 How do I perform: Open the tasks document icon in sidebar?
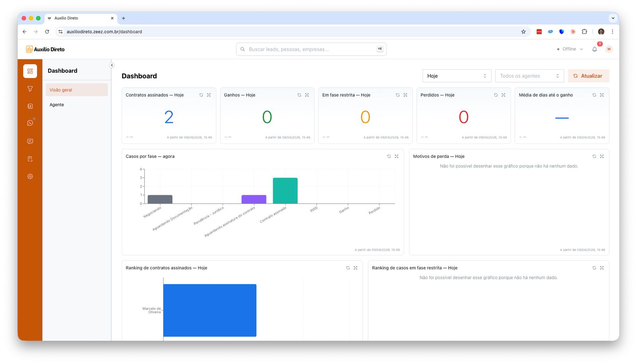(30, 158)
